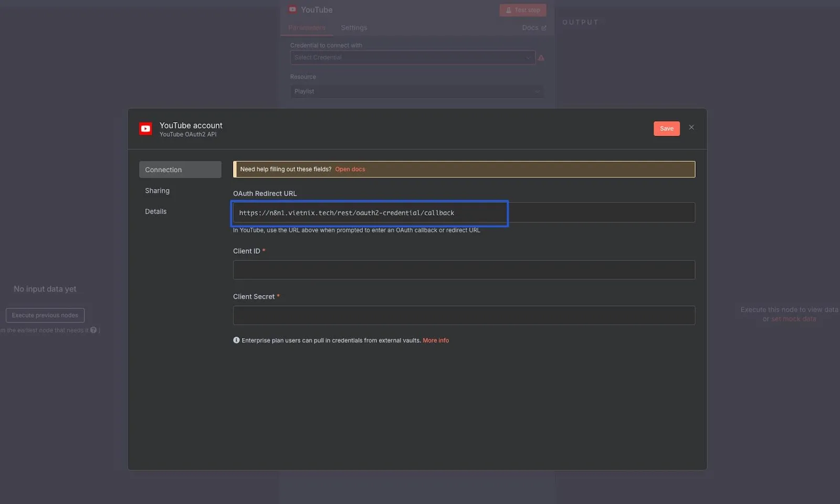This screenshot has height=504, width=840.
Task: Click the Save button in the credential dialog
Action: coord(666,129)
